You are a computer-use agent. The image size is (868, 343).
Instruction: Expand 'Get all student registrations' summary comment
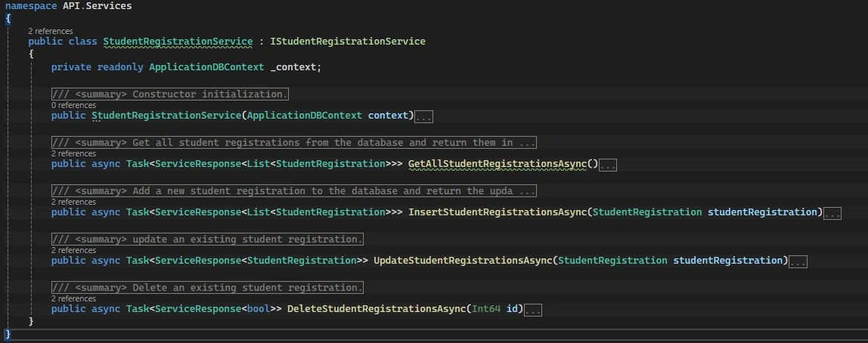point(294,143)
